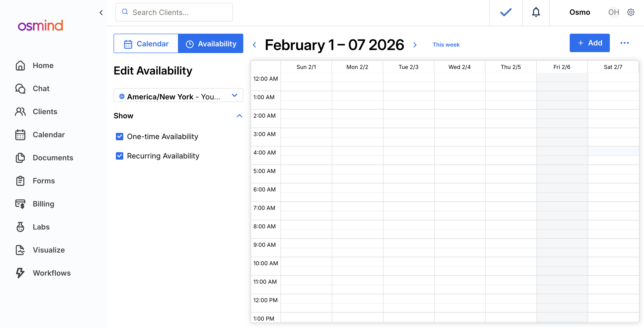The image size is (644, 328).
Task: Click the 12:00 PM time label
Action: pos(265,300)
